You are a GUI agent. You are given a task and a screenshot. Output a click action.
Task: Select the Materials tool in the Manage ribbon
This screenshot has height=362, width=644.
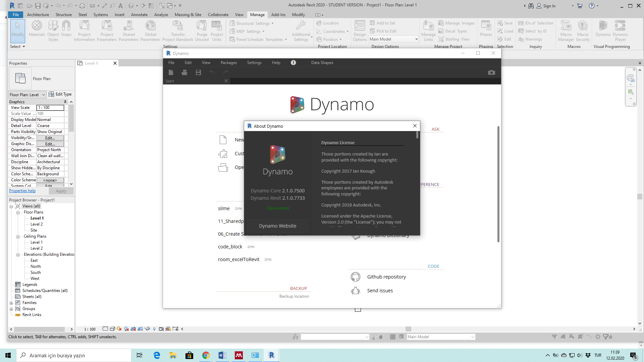(x=37, y=30)
